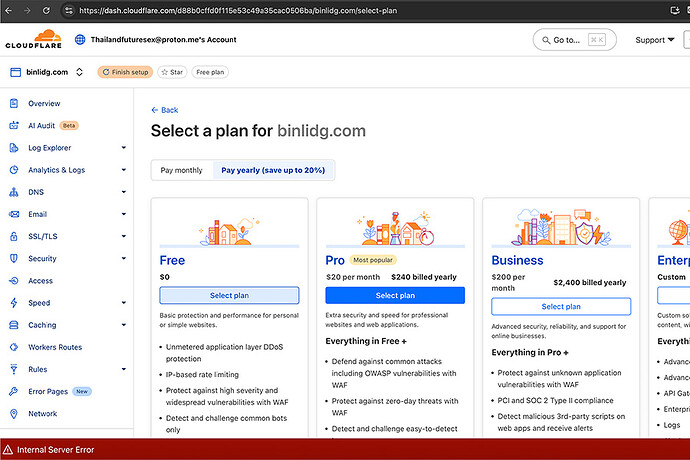The height and width of the screenshot is (460, 690).
Task: Expand the Speed submenu arrow
Action: point(124,303)
